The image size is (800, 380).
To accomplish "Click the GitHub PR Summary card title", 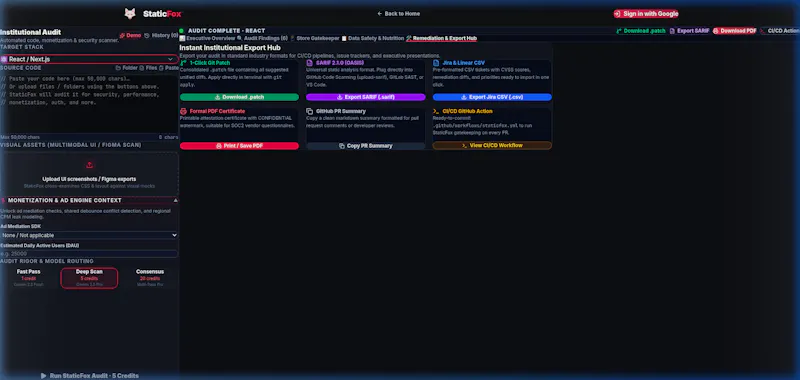I will point(341,111).
